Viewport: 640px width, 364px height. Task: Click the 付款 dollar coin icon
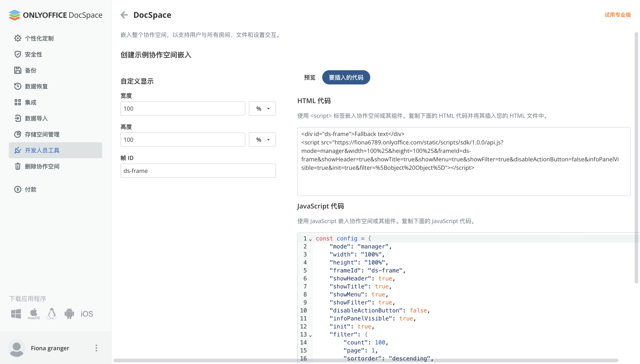[x=18, y=190]
